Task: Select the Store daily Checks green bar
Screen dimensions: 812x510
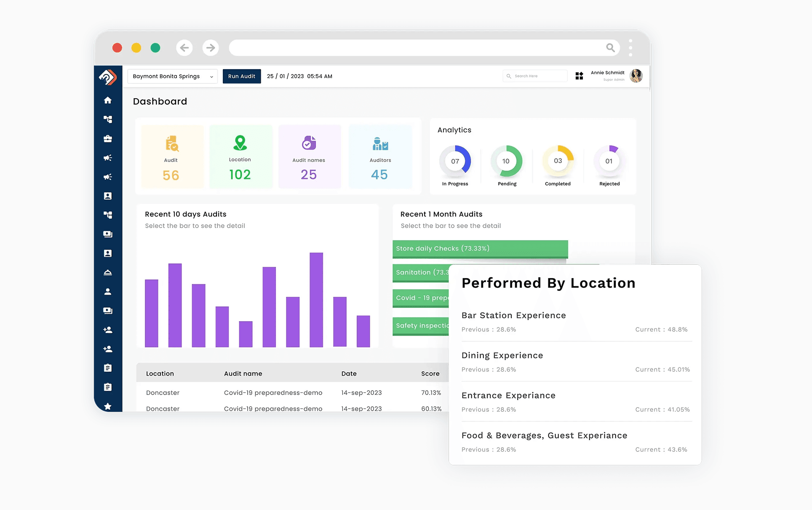Action: tap(480, 249)
